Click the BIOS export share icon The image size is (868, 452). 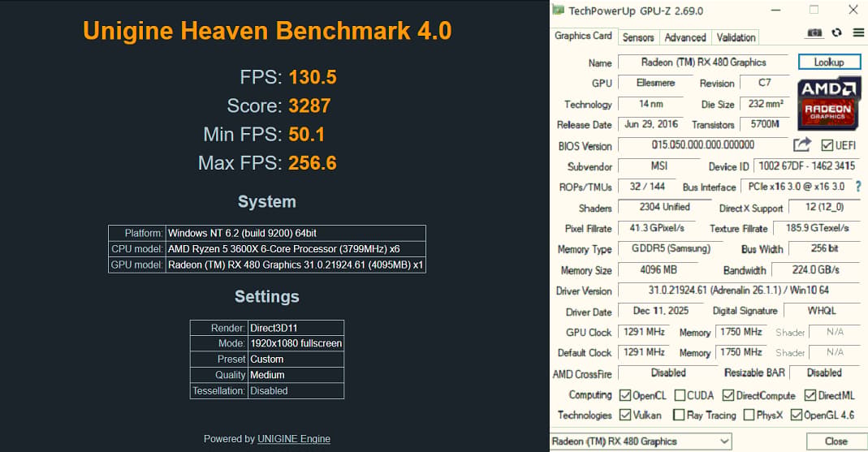tap(802, 144)
